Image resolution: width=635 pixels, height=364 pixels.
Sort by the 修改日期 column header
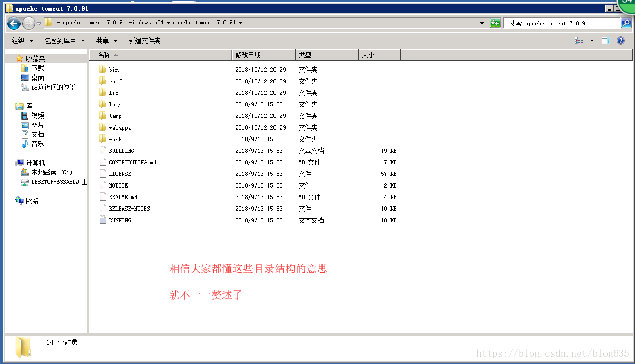[x=263, y=55]
